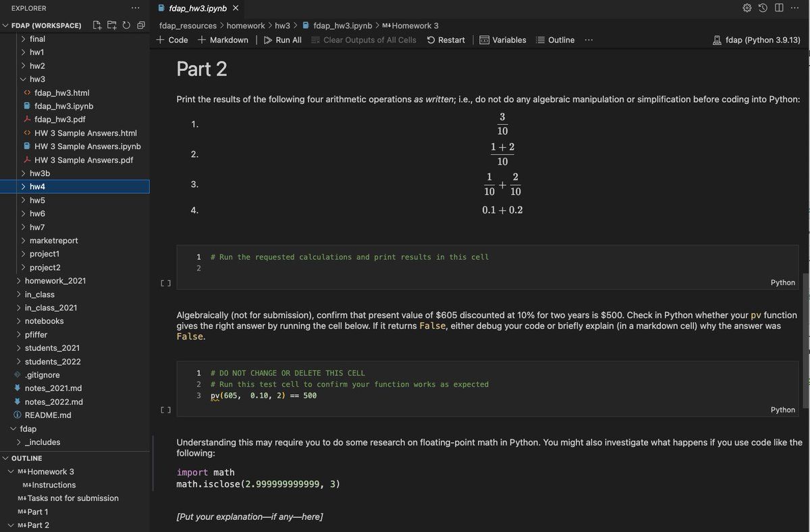Viewport: 810px width, 532px height.
Task: Select Part 1 in the Outline
Action: [x=38, y=512]
